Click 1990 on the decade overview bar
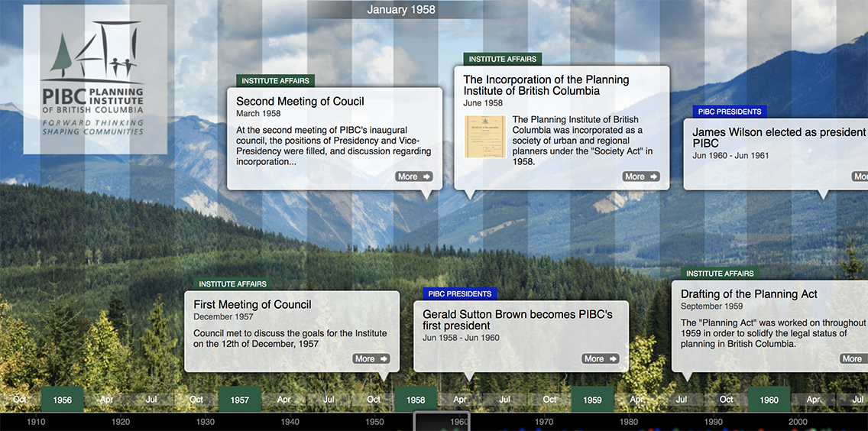 tap(713, 422)
